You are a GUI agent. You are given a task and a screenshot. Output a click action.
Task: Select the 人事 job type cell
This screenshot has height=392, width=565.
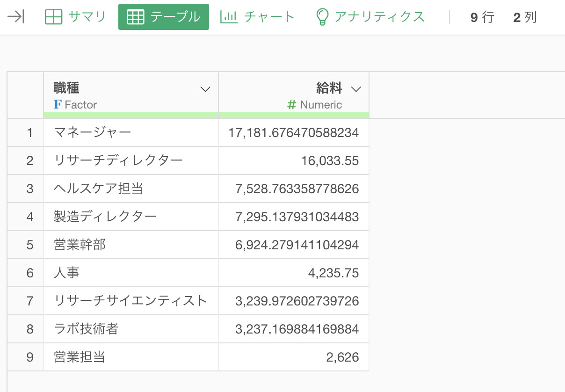click(x=67, y=273)
